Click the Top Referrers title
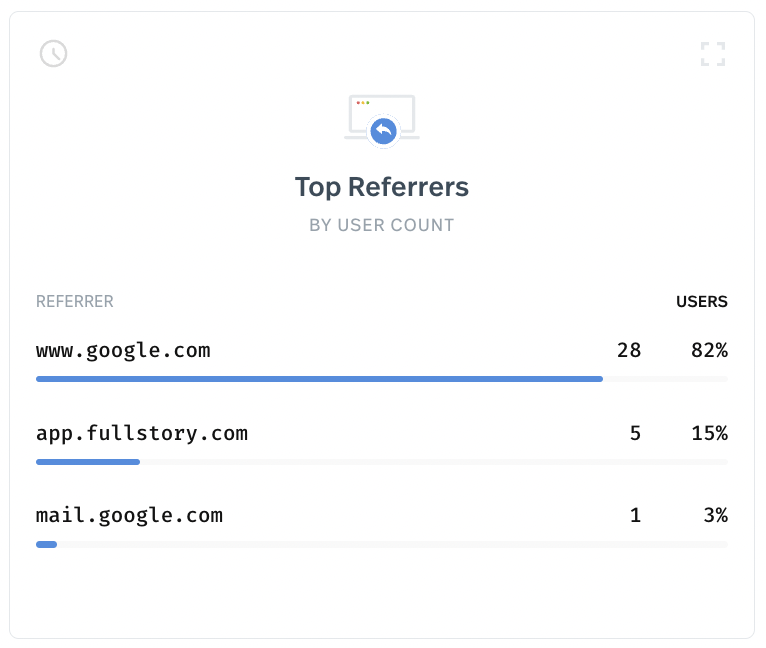Viewport: 766px width, 648px height. [382, 187]
